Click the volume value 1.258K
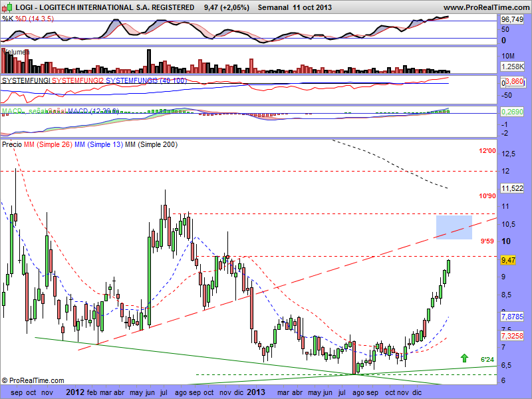Screen dimensions: 532x399 point(512,66)
